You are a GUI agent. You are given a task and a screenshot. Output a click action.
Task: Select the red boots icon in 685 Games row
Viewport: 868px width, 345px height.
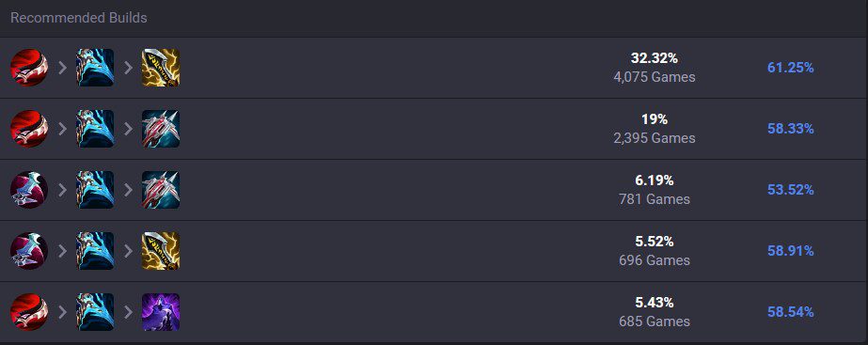[29, 312]
